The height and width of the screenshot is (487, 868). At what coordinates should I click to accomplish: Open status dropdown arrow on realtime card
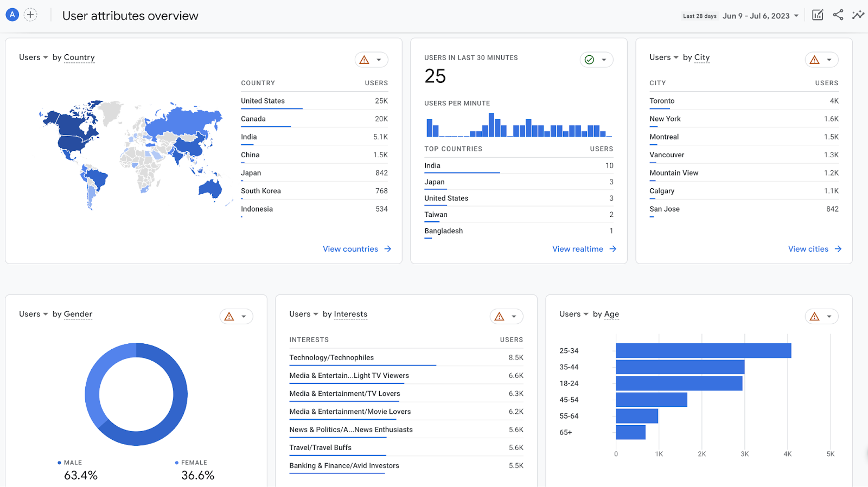coord(604,60)
